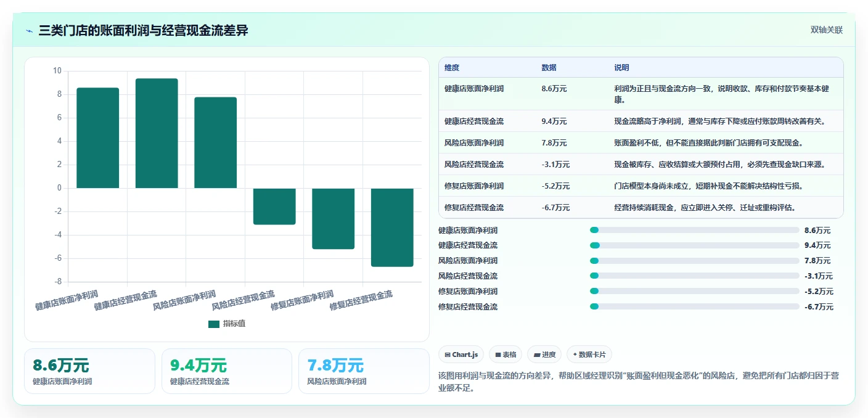Click the 健康店经营现金流 bar in chart

click(157, 133)
